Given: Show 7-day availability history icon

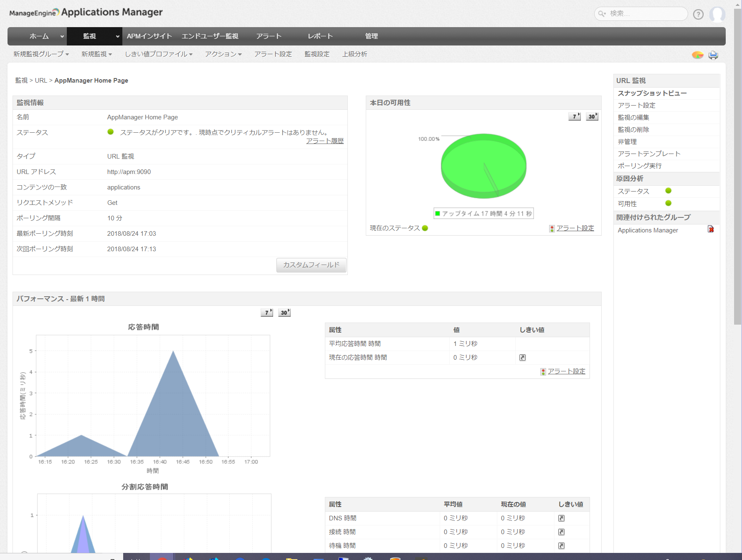Looking at the screenshot, I should point(574,116).
